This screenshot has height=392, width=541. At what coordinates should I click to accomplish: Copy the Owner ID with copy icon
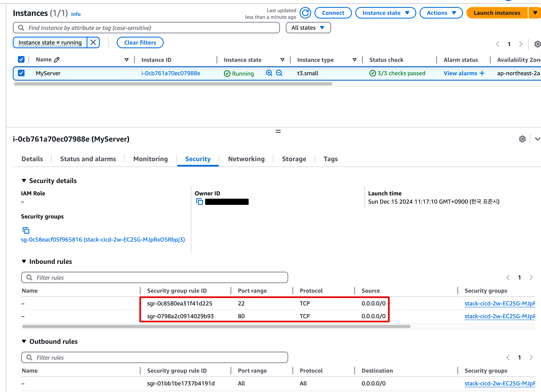pos(199,202)
